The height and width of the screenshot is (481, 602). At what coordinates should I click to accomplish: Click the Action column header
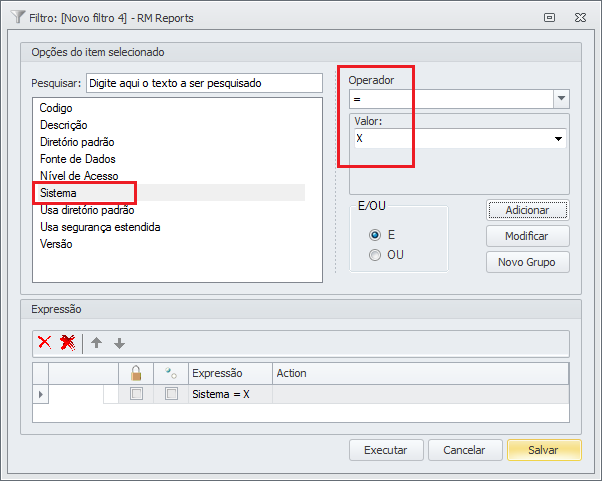420,373
